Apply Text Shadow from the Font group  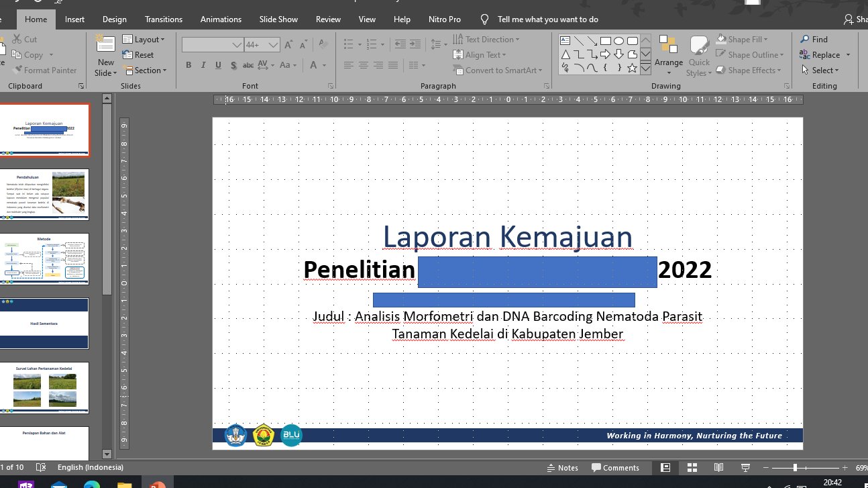pyautogui.click(x=233, y=65)
